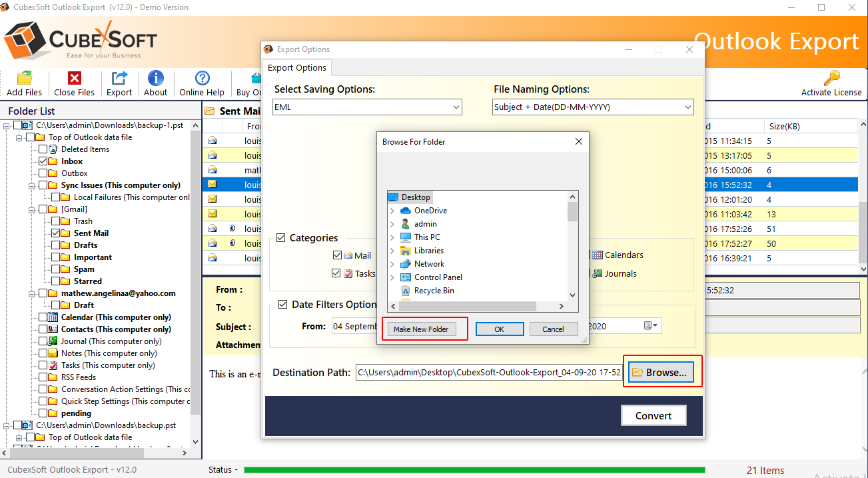Select the Export Options tab

tap(296, 68)
